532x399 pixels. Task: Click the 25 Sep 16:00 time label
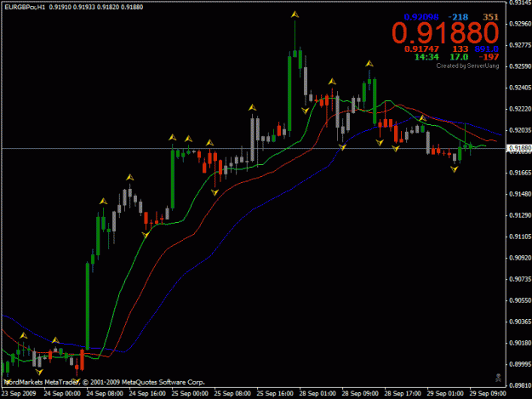(x=275, y=394)
